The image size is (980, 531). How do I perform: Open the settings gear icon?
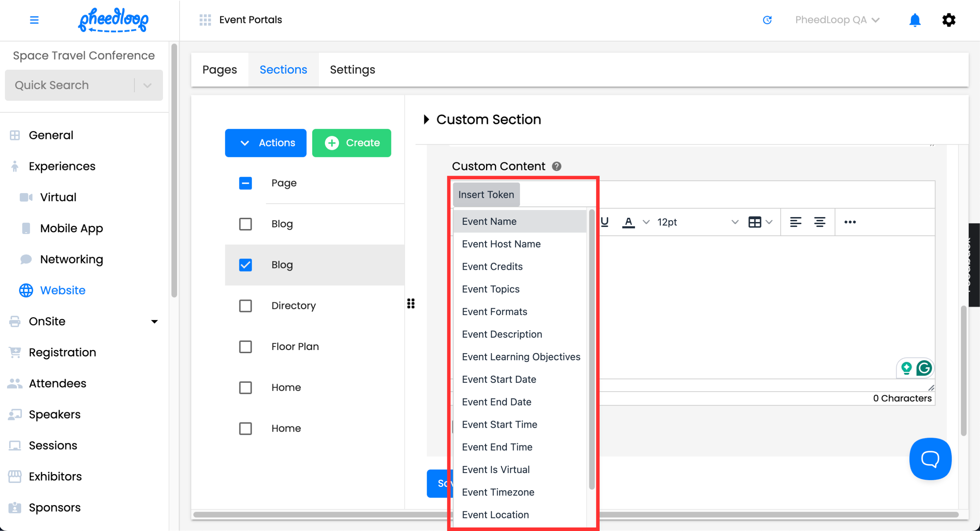(949, 20)
